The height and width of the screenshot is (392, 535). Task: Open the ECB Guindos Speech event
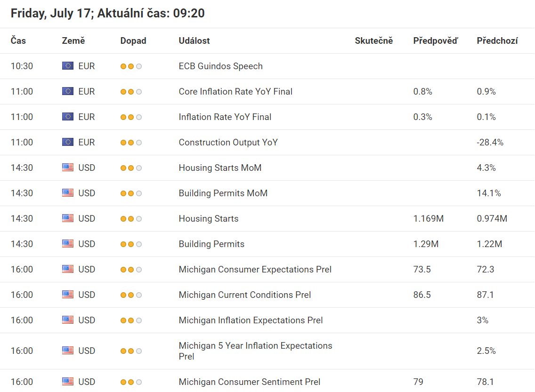[220, 66]
